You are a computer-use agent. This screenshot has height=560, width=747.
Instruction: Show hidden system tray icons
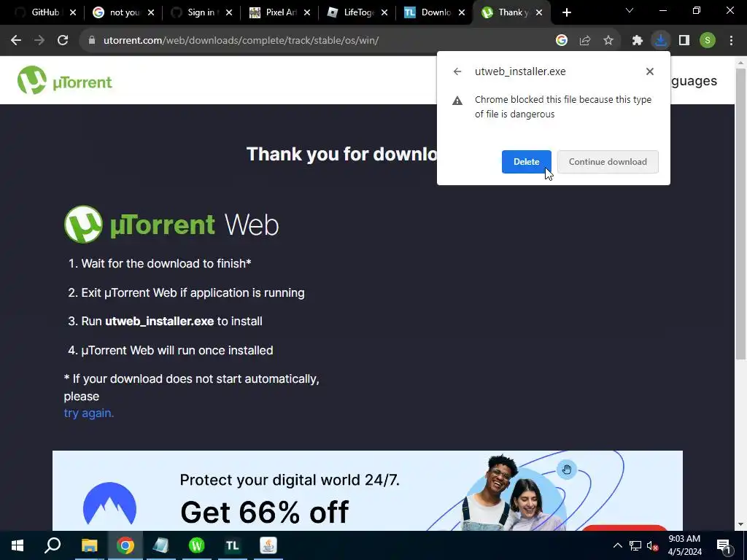pos(617,545)
